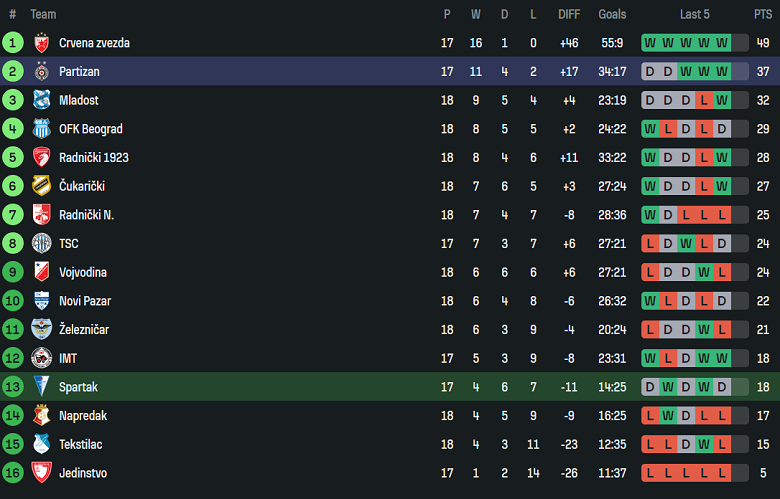Click position badge number 1
This screenshot has height=499, width=780.
click(x=13, y=43)
